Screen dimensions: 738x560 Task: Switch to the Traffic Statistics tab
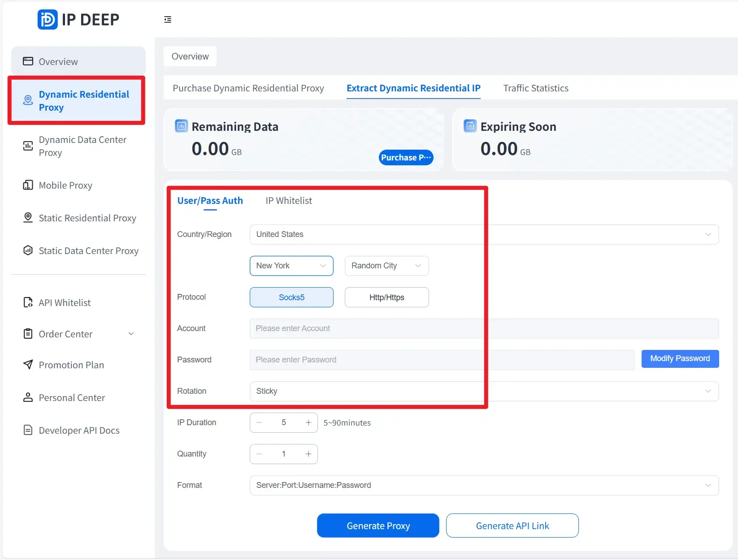[x=535, y=88]
